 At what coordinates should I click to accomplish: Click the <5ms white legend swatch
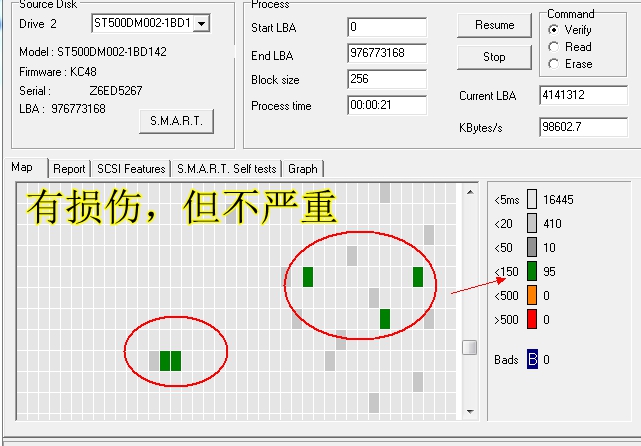click(531, 199)
